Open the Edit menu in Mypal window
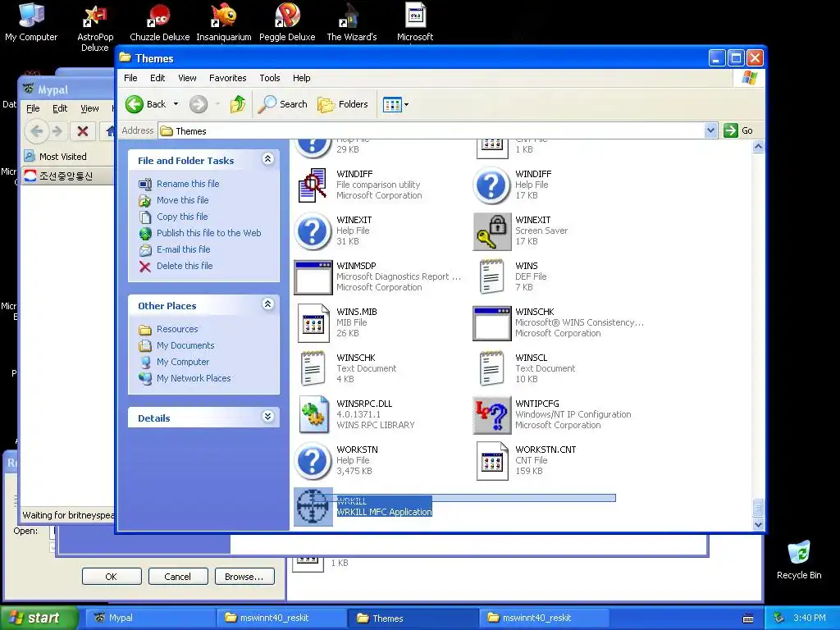The image size is (840, 630). pos(60,108)
